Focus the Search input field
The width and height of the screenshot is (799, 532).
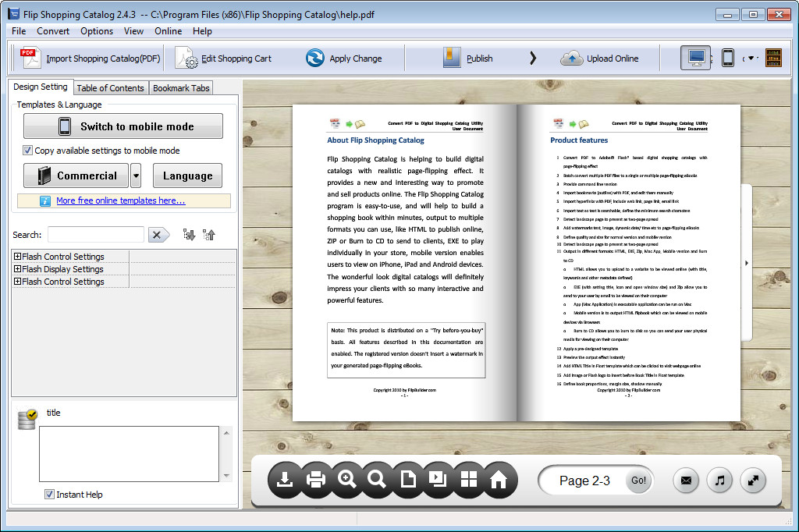[96, 234]
